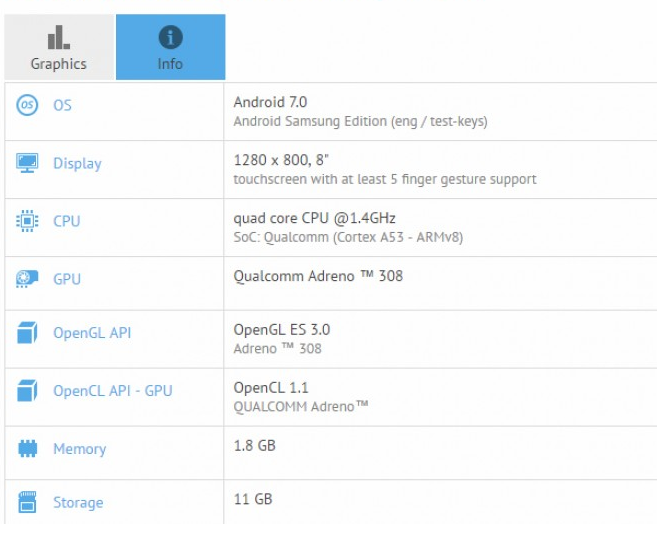Open the OpenGL API label link
This screenshot has height=542, width=657.
[92, 333]
